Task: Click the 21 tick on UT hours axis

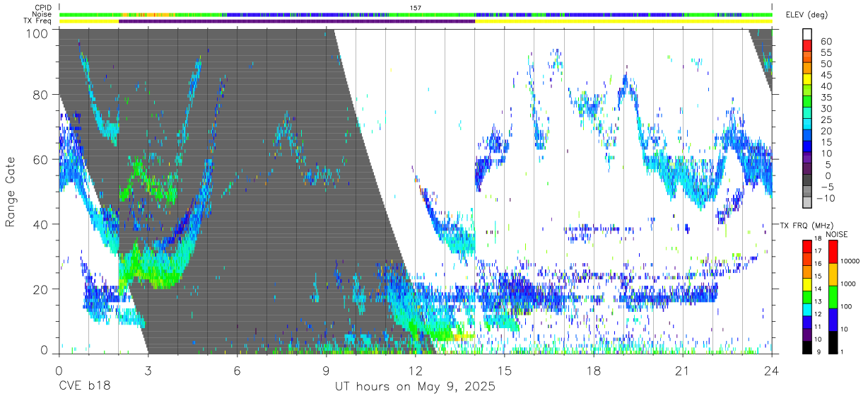Action: point(683,370)
